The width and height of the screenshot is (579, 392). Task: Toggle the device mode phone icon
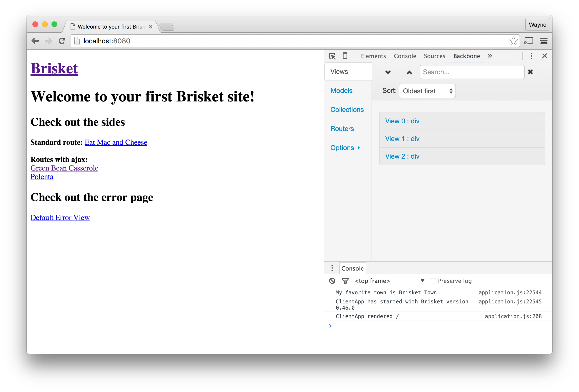click(345, 56)
